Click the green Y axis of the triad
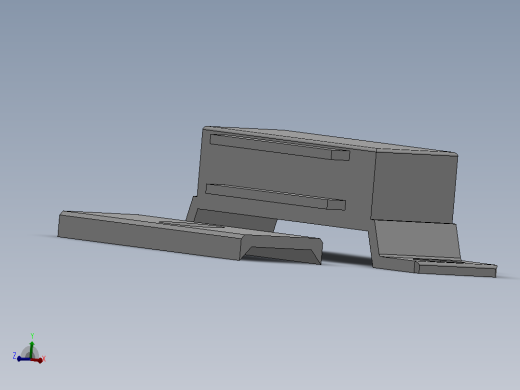This screenshot has width=520, height=390. click(x=32, y=349)
